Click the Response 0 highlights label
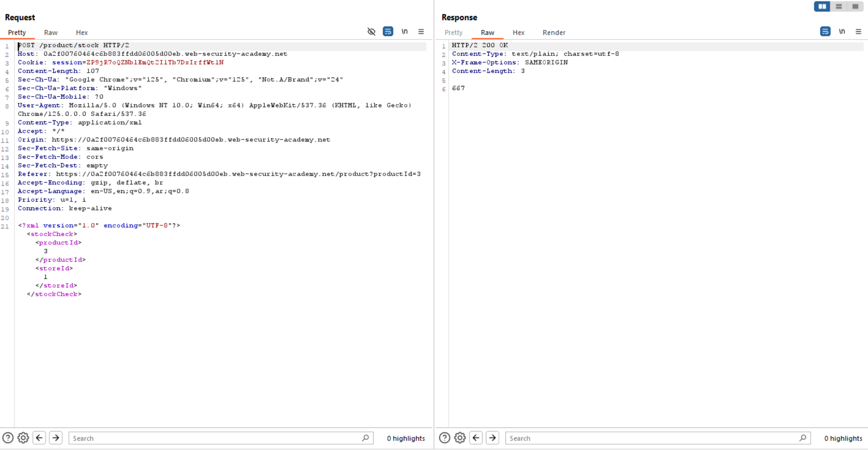868x450 pixels. tap(843, 438)
